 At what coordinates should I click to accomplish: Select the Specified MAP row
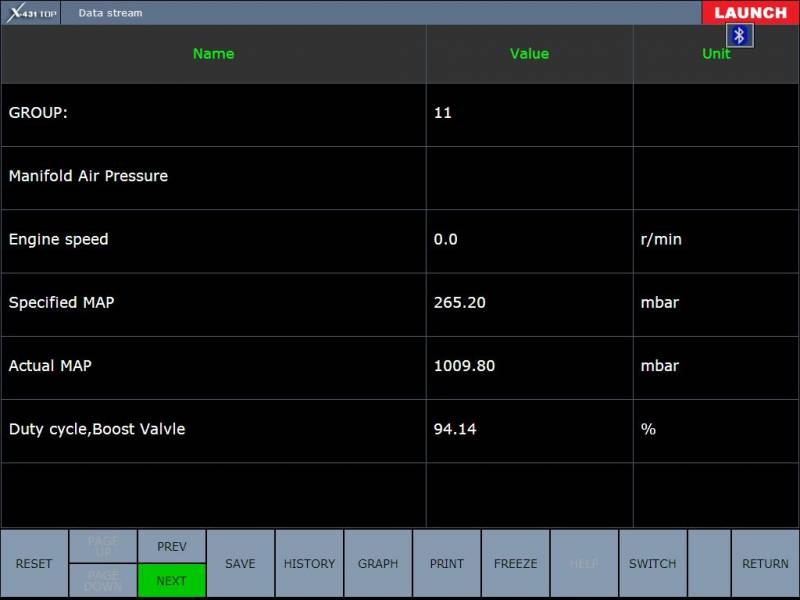click(213, 303)
